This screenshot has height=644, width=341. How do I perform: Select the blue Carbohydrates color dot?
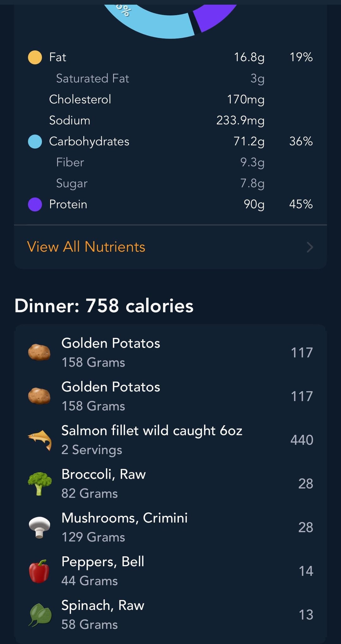35,141
